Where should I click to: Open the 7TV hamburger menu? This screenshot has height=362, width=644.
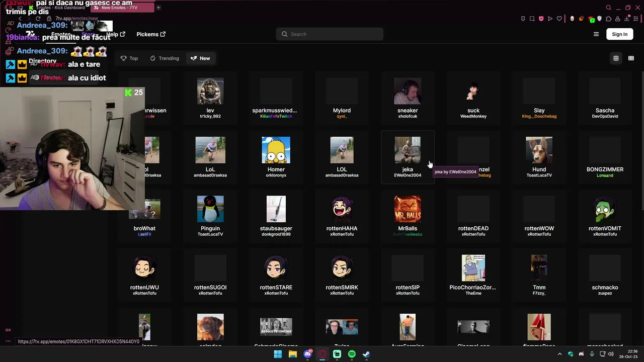(x=596, y=34)
